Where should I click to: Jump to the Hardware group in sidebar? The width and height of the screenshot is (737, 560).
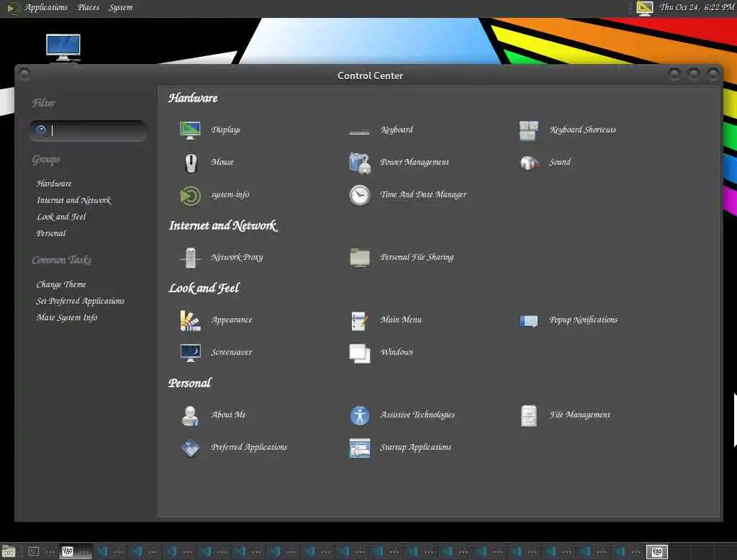pyautogui.click(x=54, y=184)
